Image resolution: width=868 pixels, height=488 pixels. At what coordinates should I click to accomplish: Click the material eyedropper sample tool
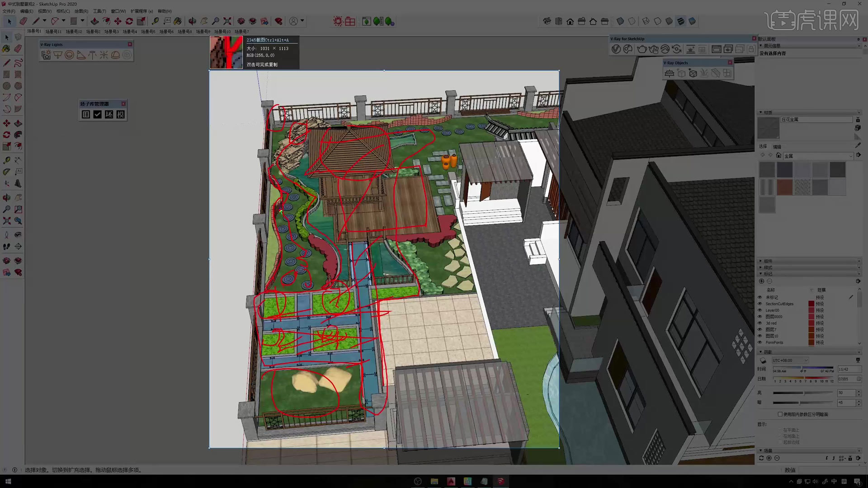858,145
